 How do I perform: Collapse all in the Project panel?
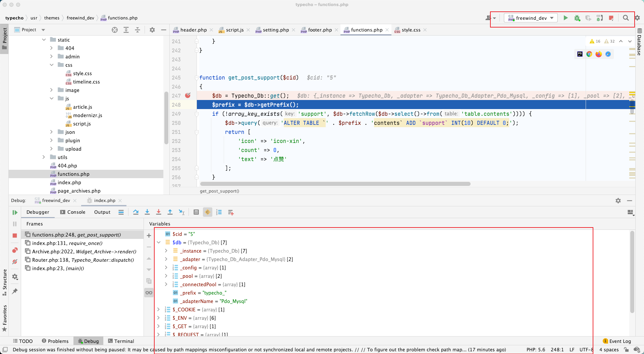(x=138, y=30)
